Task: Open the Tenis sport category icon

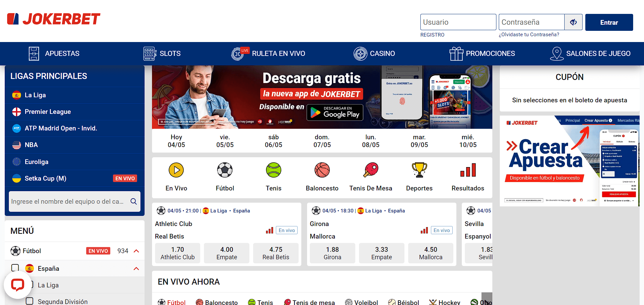Action: coord(273,170)
